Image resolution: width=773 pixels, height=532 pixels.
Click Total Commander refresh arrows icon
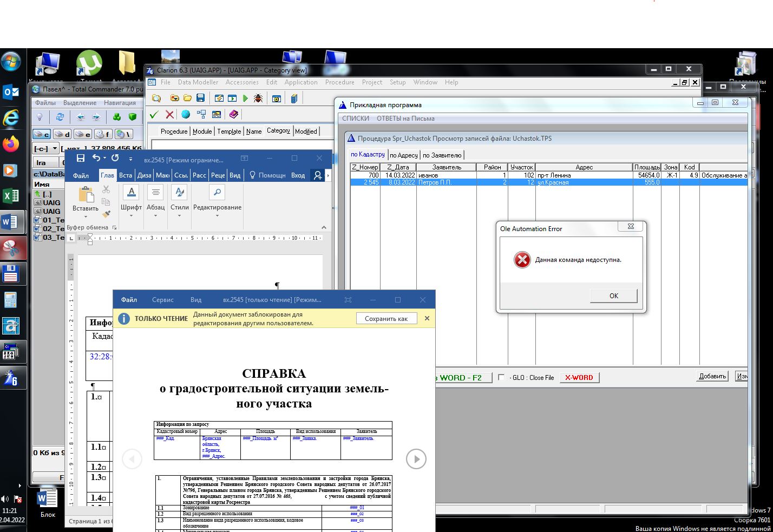click(x=60, y=117)
